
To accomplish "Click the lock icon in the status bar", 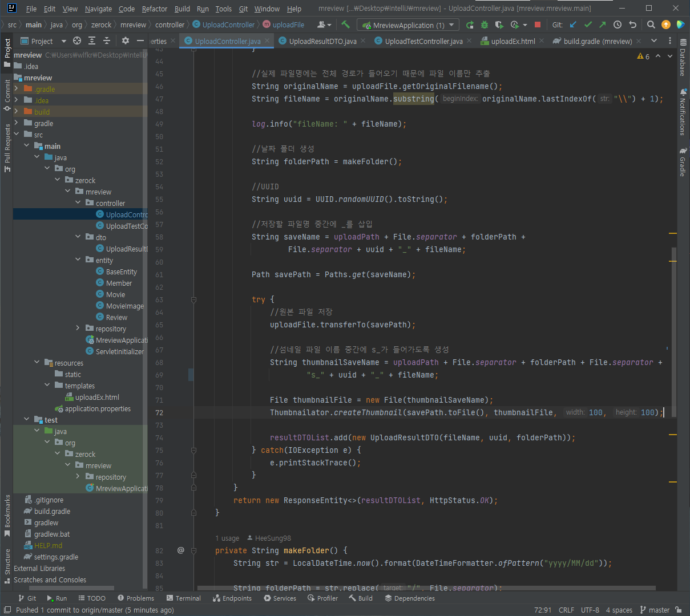I will coord(679,610).
